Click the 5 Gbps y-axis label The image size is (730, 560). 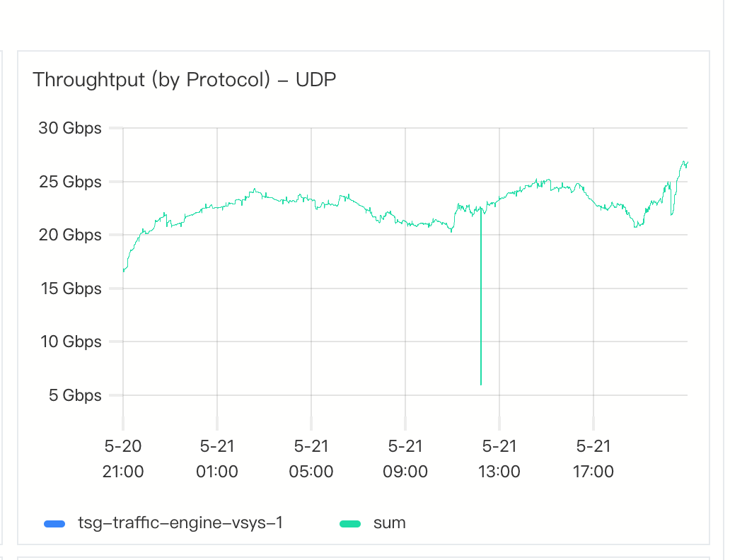point(75,395)
